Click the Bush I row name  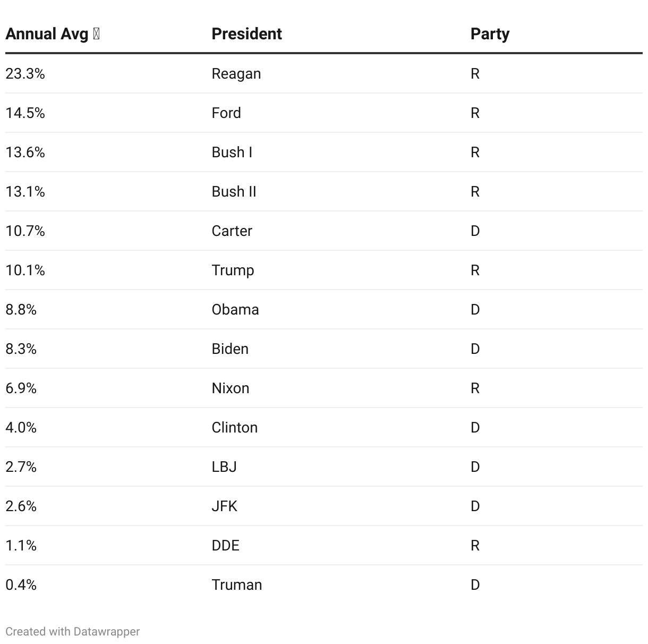[x=232, y=152]
